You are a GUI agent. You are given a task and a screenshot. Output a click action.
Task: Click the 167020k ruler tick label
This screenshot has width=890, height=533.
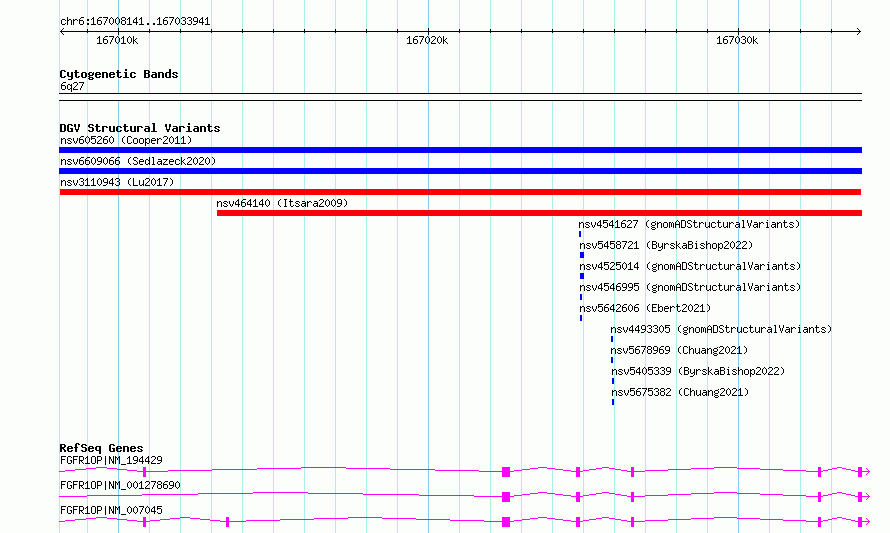[427, 40]
